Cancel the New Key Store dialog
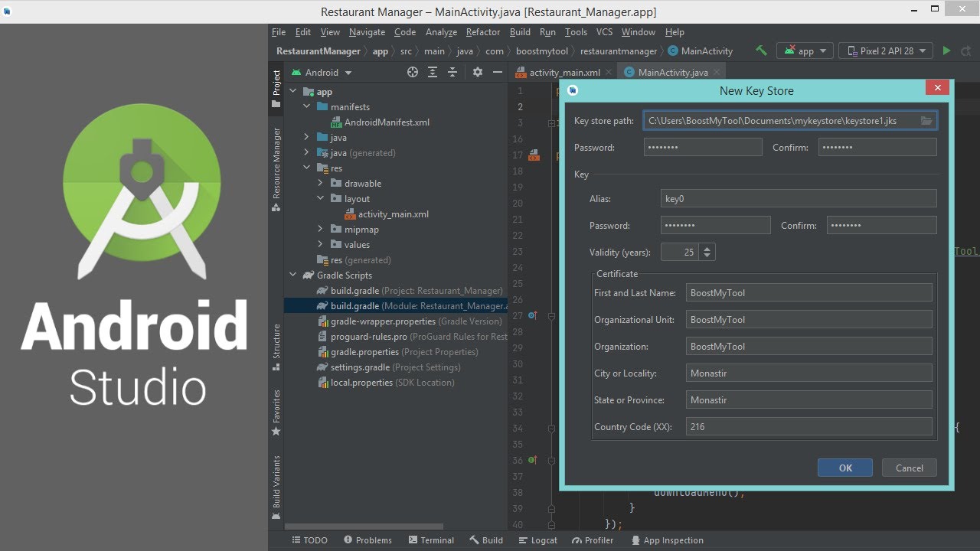The height and width of the screenshot is (551, 980). pos(909,468)
